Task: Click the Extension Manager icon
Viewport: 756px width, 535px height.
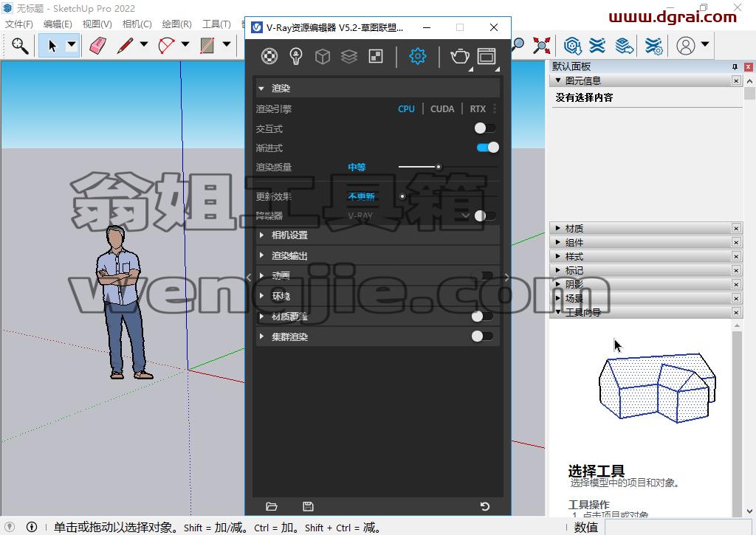Action: (654, 45)
